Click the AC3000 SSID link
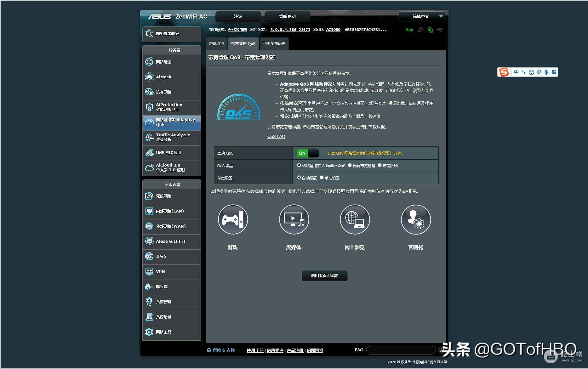This screenshot has width=588, height=369. [333, 30]
